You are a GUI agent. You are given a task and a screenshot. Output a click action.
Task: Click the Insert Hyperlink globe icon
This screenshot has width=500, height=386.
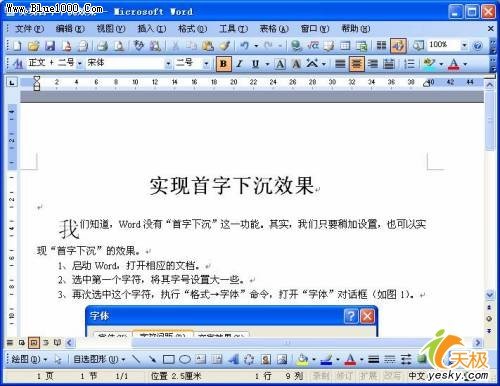[x=296, y=46]
